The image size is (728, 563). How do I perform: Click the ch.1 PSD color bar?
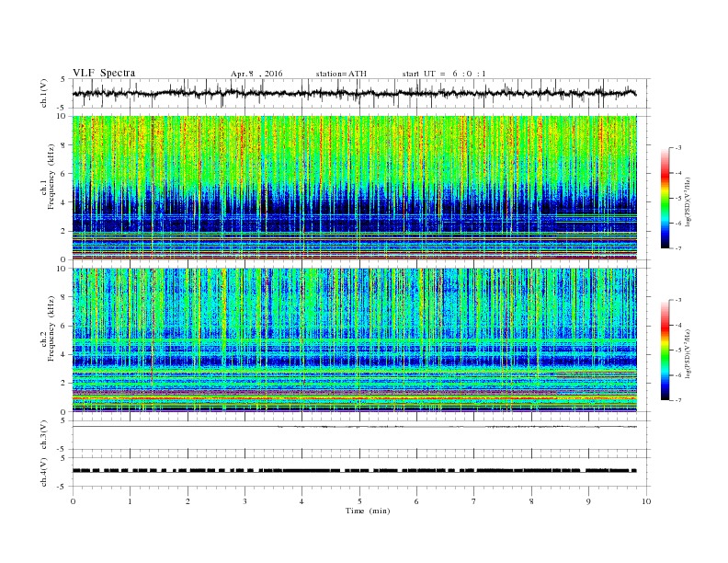665,198
